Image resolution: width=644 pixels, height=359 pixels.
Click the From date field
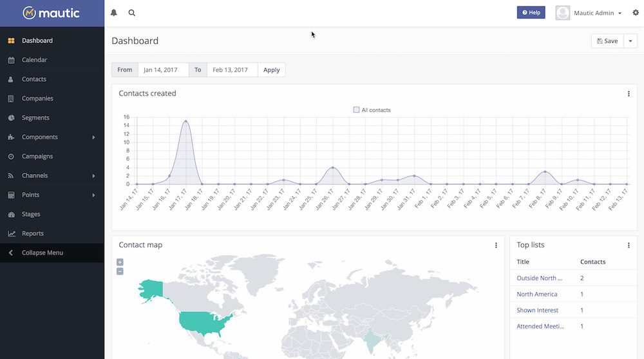[163, 70]
